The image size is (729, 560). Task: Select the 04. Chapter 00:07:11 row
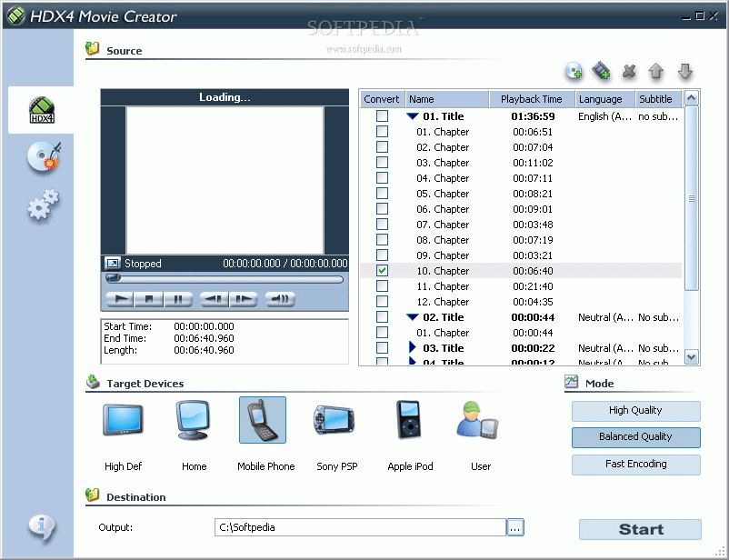click(x=521, y=177)
